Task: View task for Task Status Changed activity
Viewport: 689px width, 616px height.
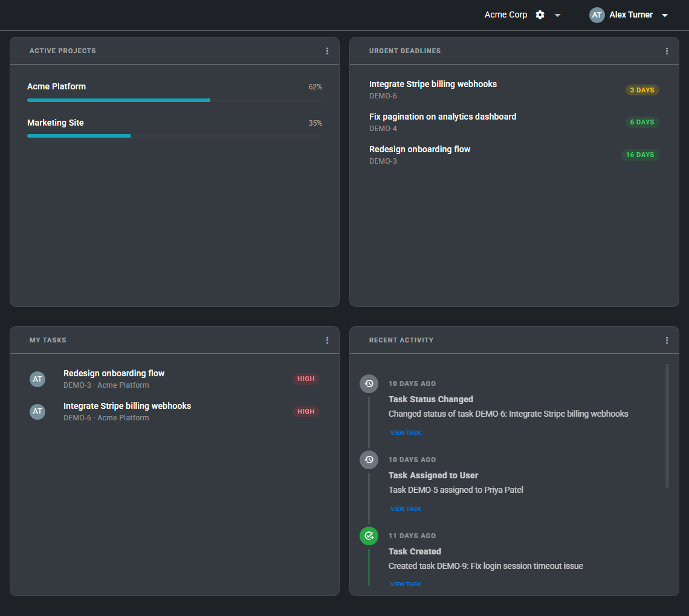Action: tap(406, 433)
